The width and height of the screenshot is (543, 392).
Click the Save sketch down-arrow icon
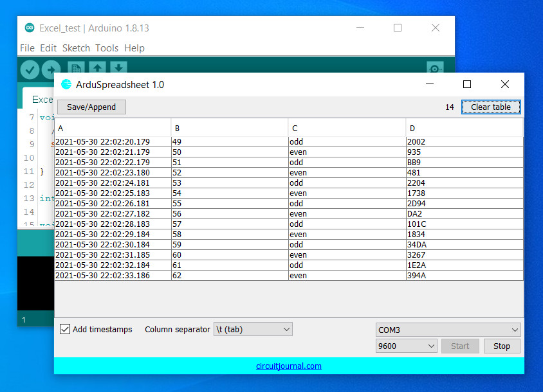pos(118,69)
